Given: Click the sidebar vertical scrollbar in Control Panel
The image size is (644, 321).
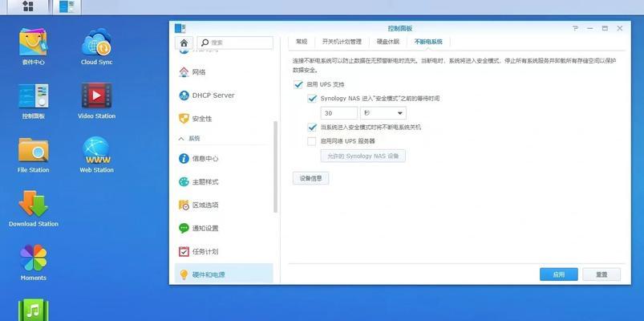Looking at the screenshot, I should click(x=276, y=166).
